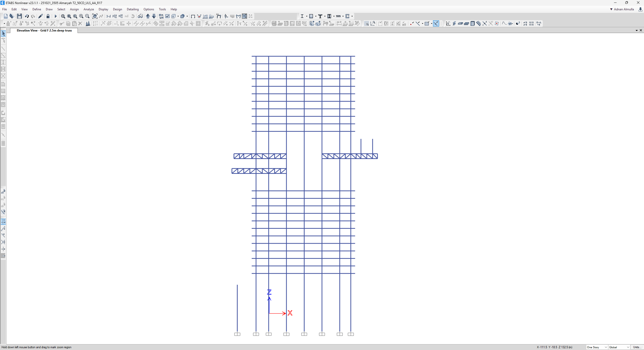The height and width of the screenshot is (350, 644).
Task: Select the Elevation View Grid F tab
Action: click(44, 30)
